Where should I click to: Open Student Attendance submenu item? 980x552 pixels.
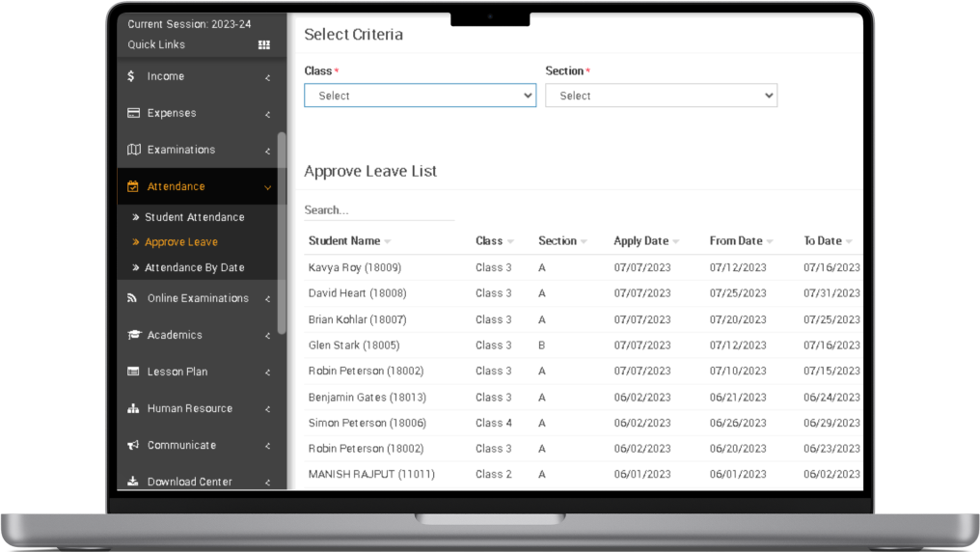[195, 217]
